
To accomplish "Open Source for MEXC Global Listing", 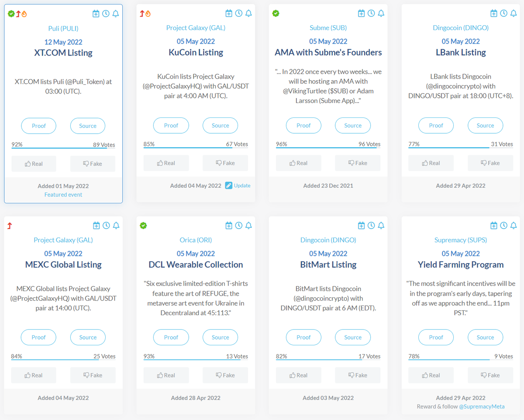I will tap(88, 337).
